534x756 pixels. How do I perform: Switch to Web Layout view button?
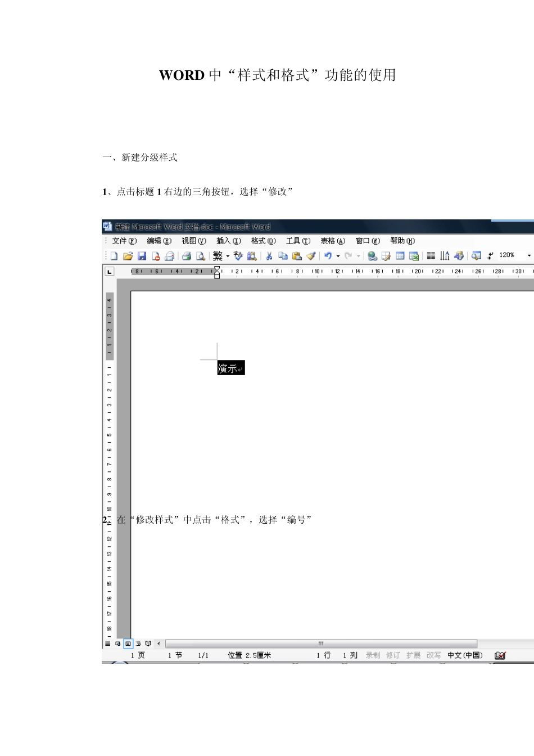(118, 643)
